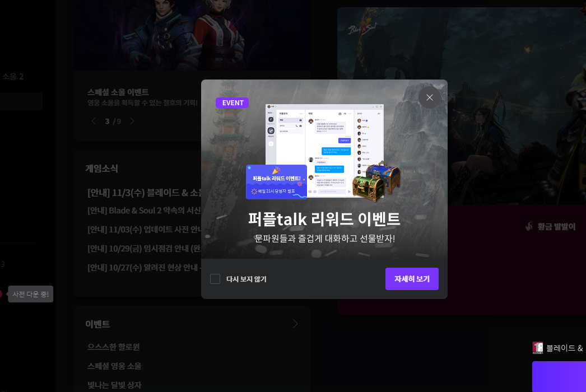Click the age rating icon beside 블레이드 &
The width and height of the screenshot is (586, 392).
pyautogui.click(x=537, y=348)
